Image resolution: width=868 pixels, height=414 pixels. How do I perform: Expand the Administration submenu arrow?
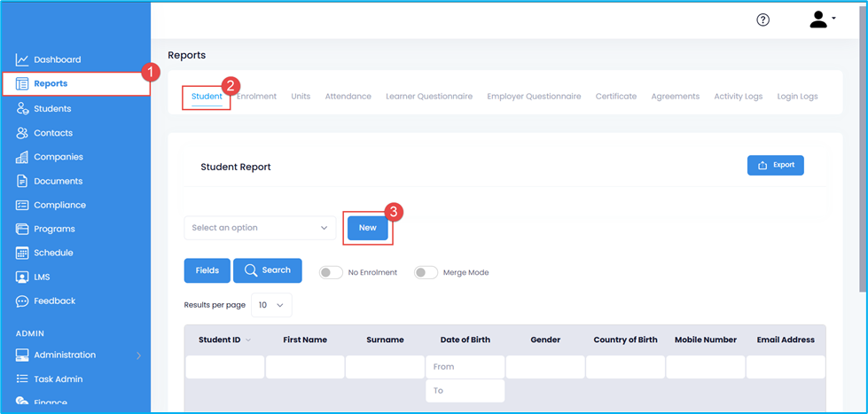pyautogui.click(x=138, y=355)
